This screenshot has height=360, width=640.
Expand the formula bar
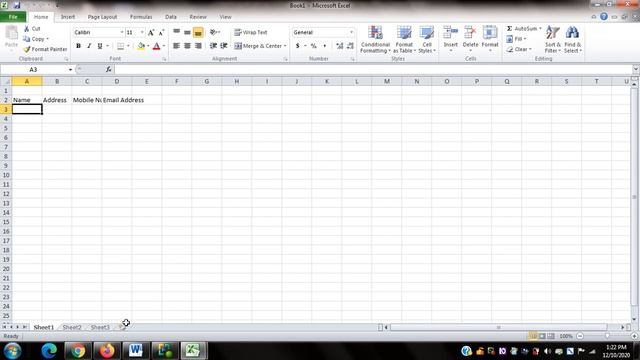(636, 69)
